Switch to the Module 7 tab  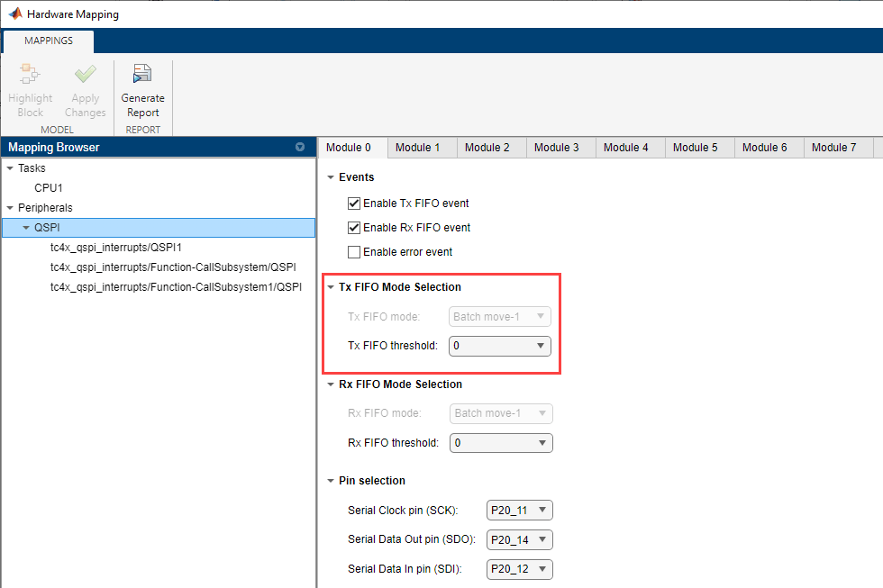tap(833, 148)
